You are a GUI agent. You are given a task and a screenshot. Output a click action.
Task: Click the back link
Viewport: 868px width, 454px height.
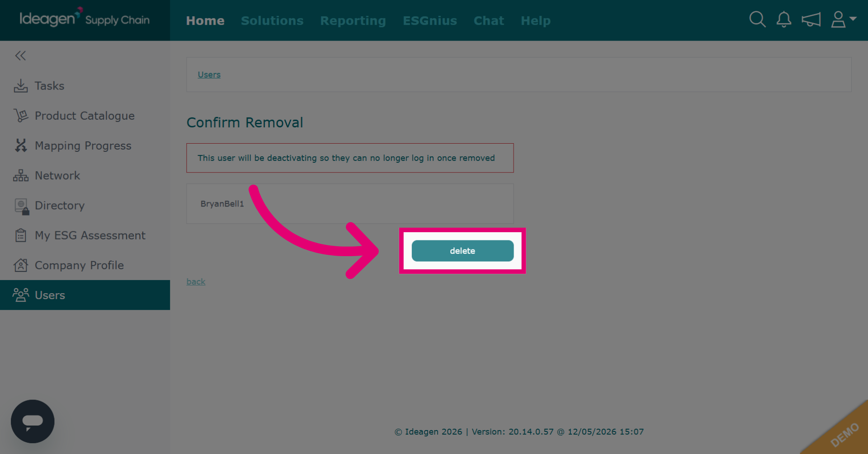tap(196, 281)
